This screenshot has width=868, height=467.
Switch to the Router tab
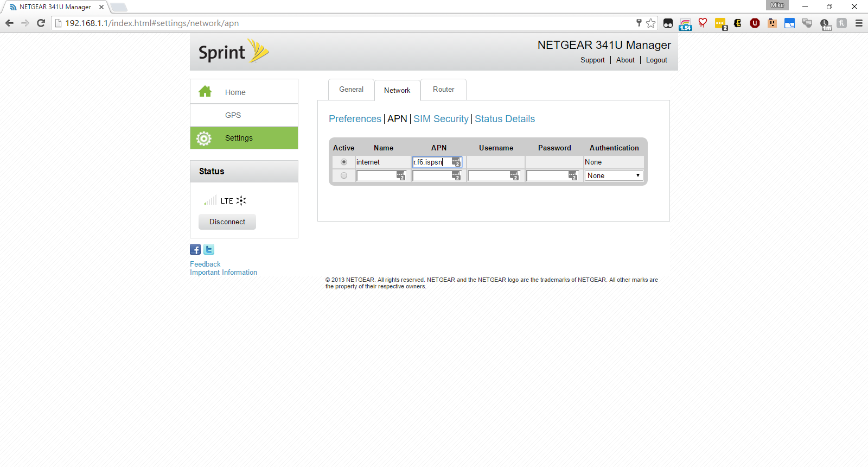coord(443,90)
